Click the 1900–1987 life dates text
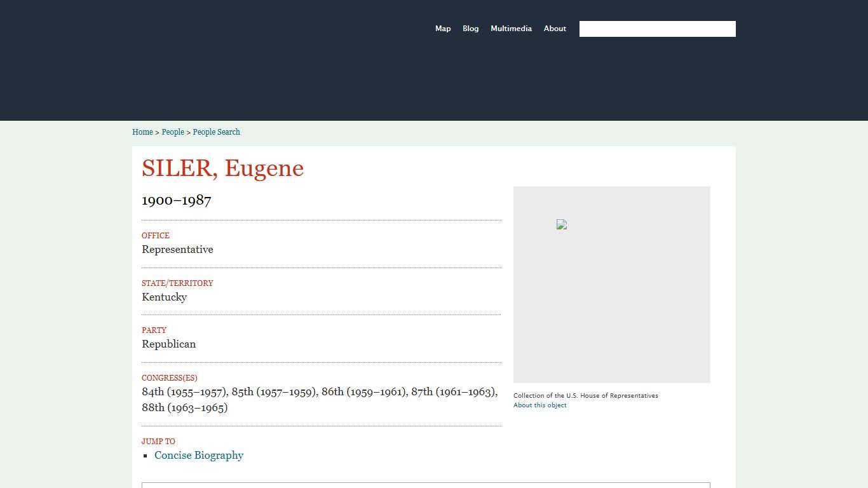Viewport: 868px width, 488px height. pos(176,200)
